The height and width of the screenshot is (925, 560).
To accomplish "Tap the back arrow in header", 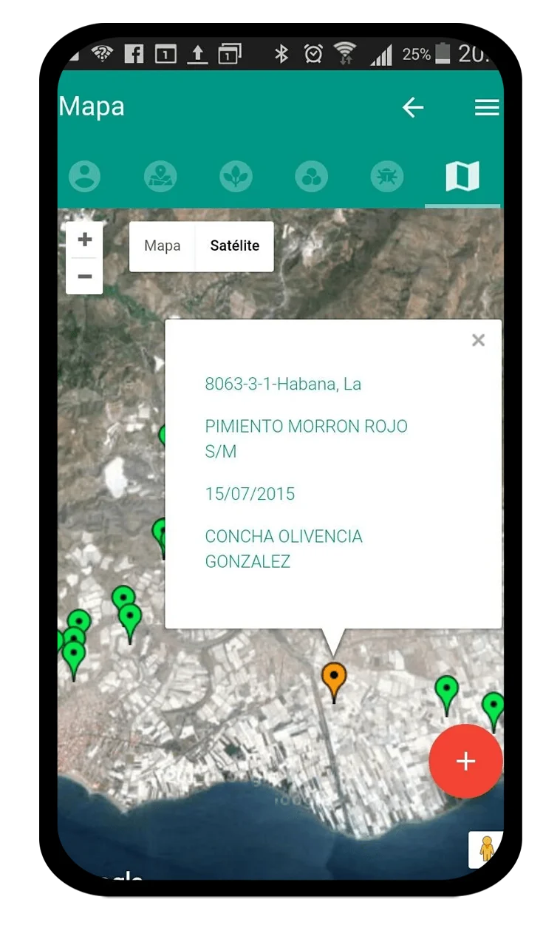I will 412,108.
